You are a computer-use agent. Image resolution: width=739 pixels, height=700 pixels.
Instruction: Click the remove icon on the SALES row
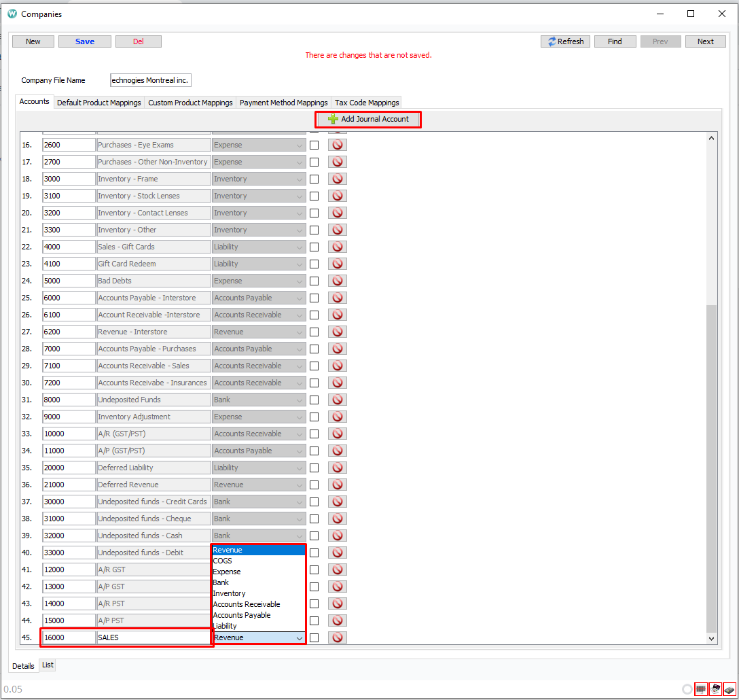point(338,637)
